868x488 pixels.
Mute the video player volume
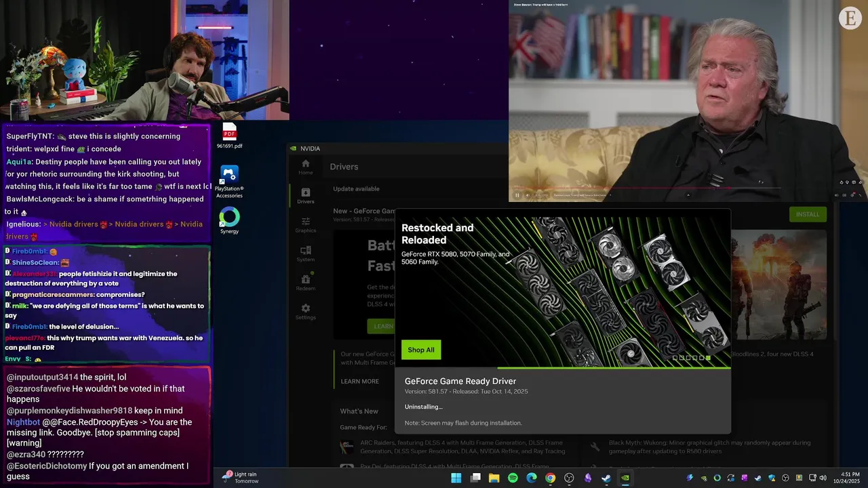[x=528, y=195]
